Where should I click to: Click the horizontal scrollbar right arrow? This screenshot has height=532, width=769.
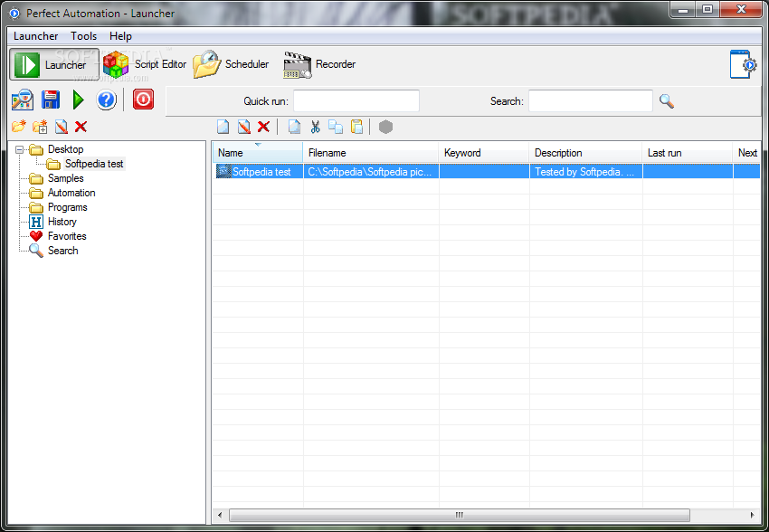point(753,515)
